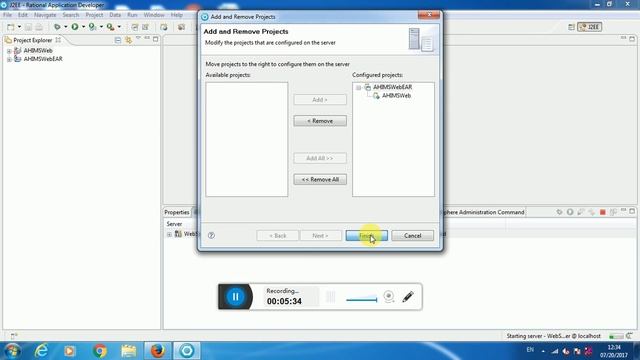Open the Profile dropdown arrow
This screenshot has width=640, height=360.
click(101, 27)
